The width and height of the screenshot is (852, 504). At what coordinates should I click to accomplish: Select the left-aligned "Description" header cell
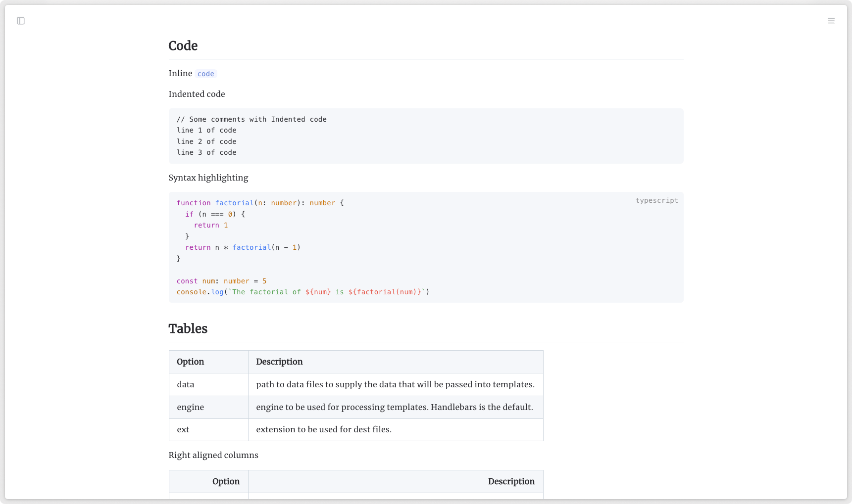tap(279, 362)
